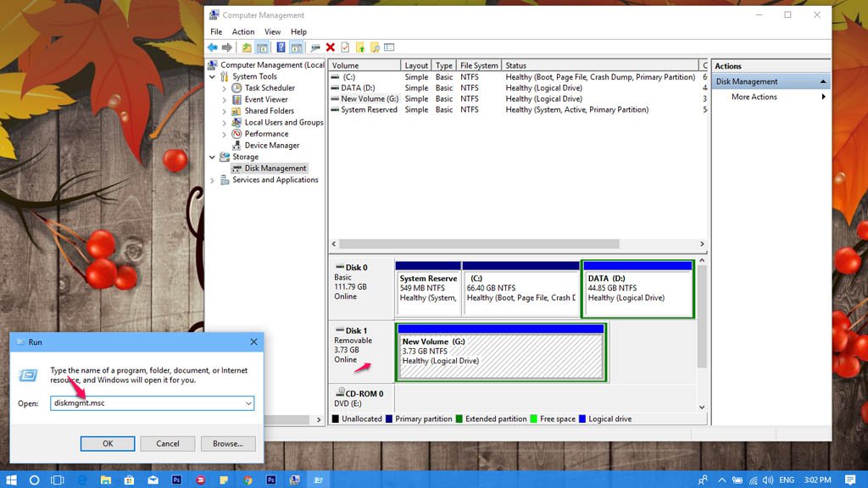Open the View menu
Viewport: 868px width, 488px height.
272,31
